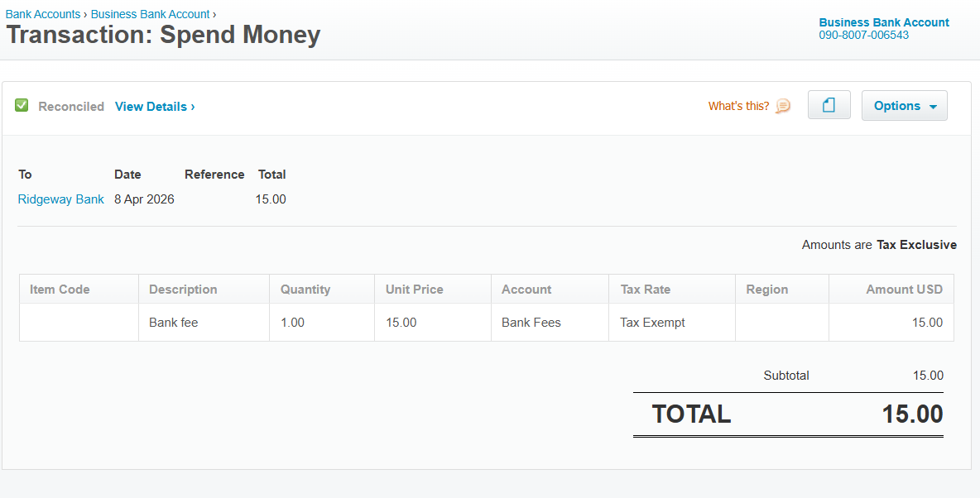Go to Bank Accounts breadcrumb
Image resolution: width=980 pixels, height=498 pixels.
pos(43,14)
